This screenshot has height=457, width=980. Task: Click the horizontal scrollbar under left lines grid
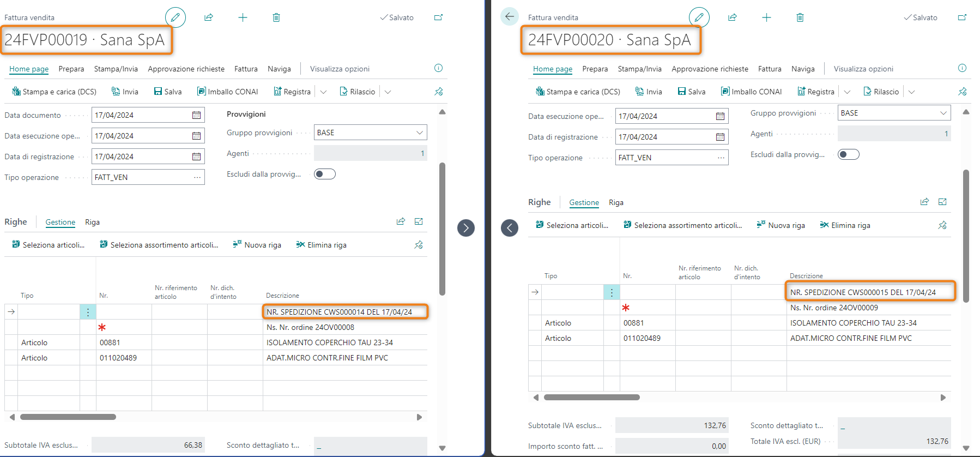[x=68, y=417]
